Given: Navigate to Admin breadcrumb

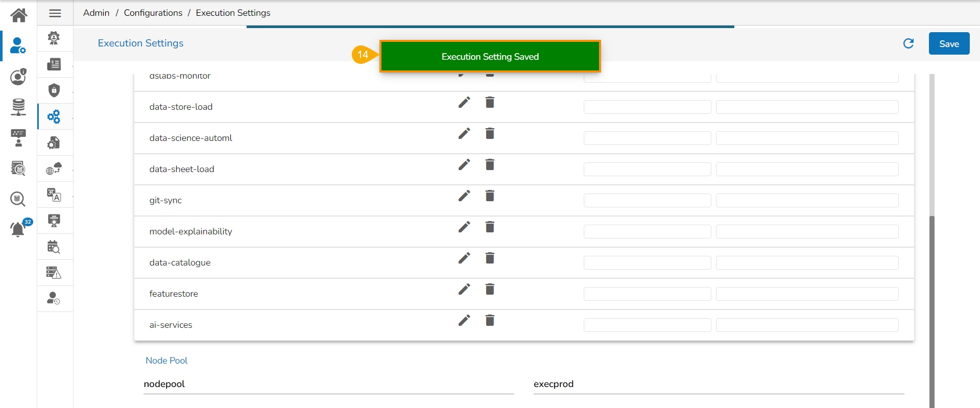Looking at the screenshot, I should 97,13.
